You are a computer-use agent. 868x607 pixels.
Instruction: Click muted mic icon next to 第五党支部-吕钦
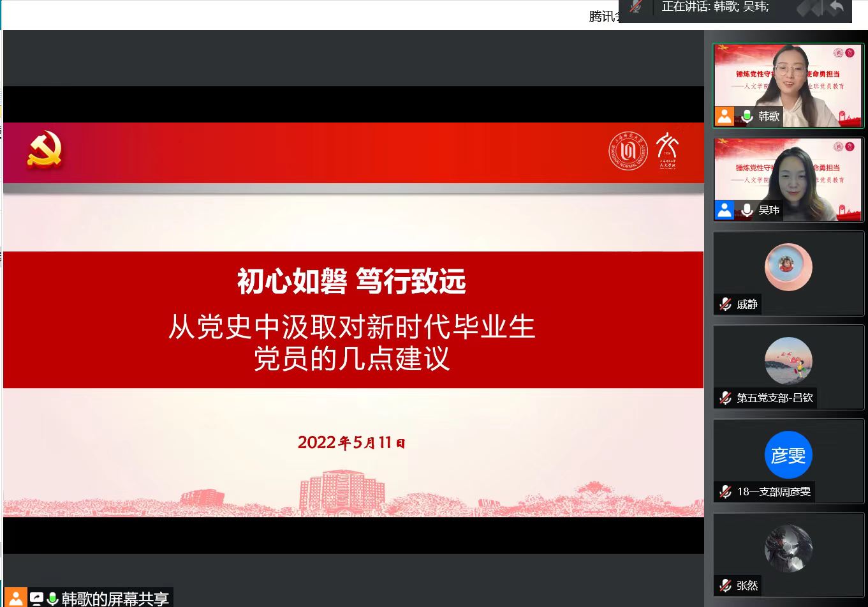(725, 398)
